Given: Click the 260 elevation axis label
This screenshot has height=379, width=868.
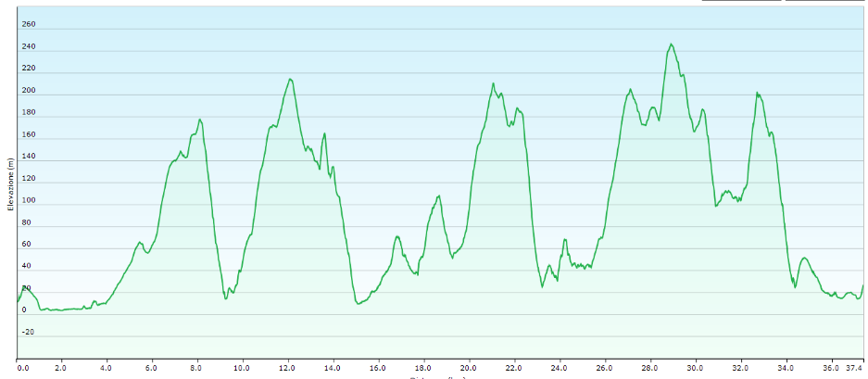Looking at the screenshot, I should point(28,24).
